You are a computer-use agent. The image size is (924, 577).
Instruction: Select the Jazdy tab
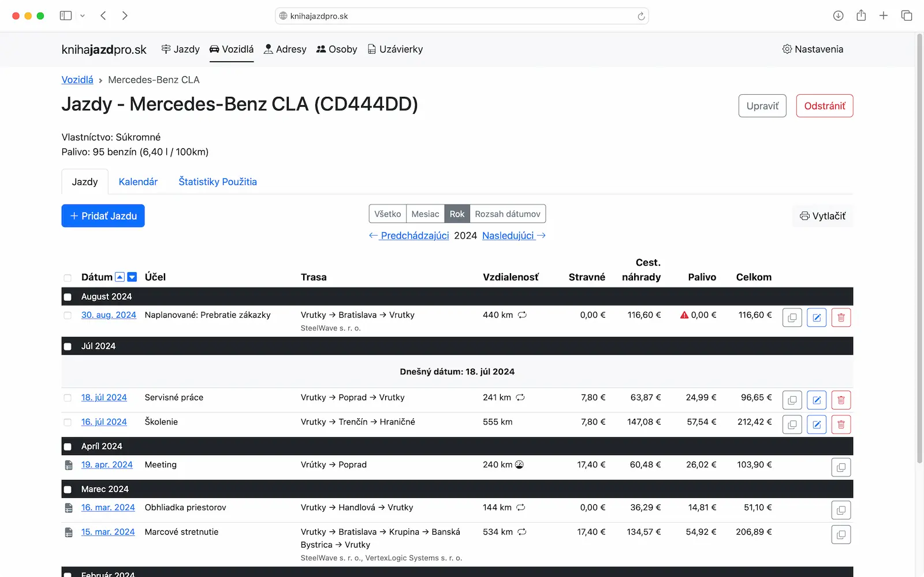[x=85, y=181]
